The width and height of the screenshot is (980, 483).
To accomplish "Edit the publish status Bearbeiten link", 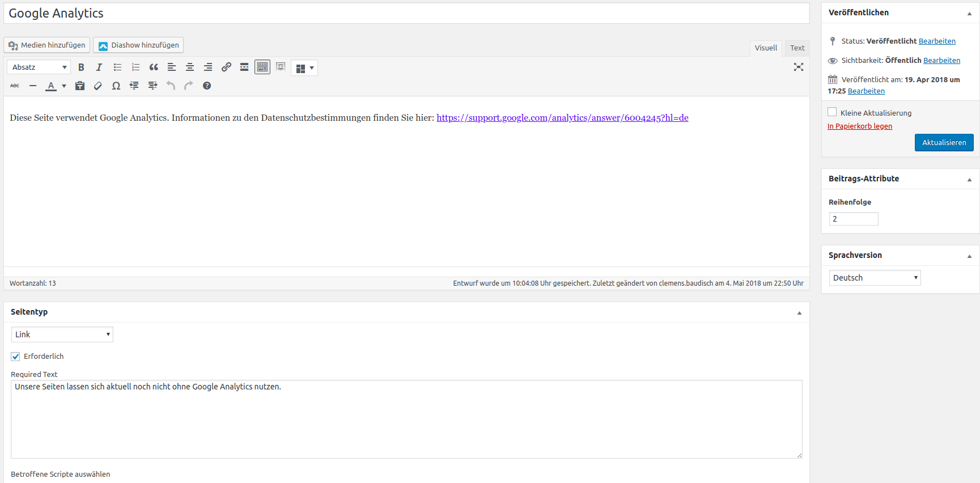I will point(937,41).
